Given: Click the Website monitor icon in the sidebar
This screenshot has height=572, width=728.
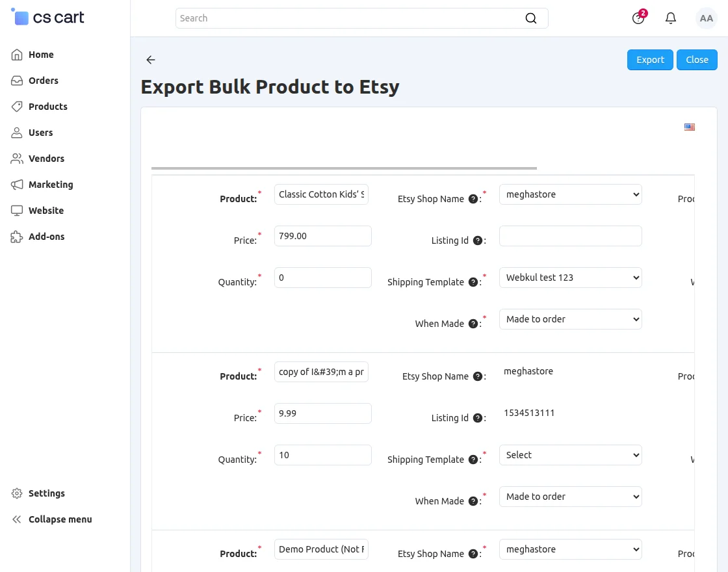Looking at the screenshot, I should point(17,211).
